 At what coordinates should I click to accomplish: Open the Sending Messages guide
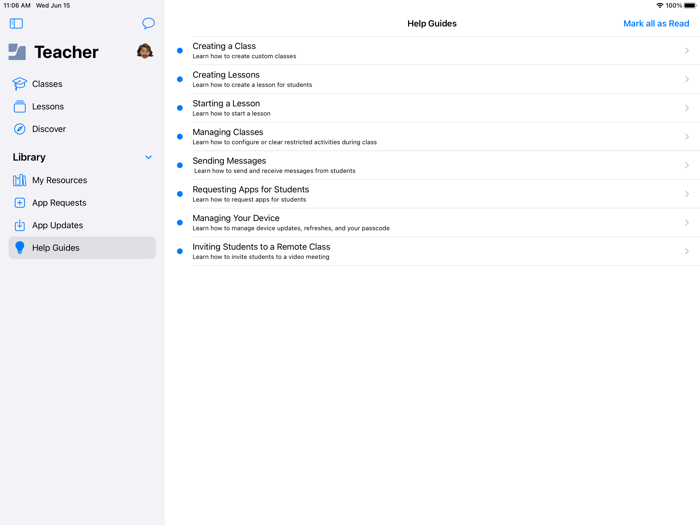pos(432,165)
